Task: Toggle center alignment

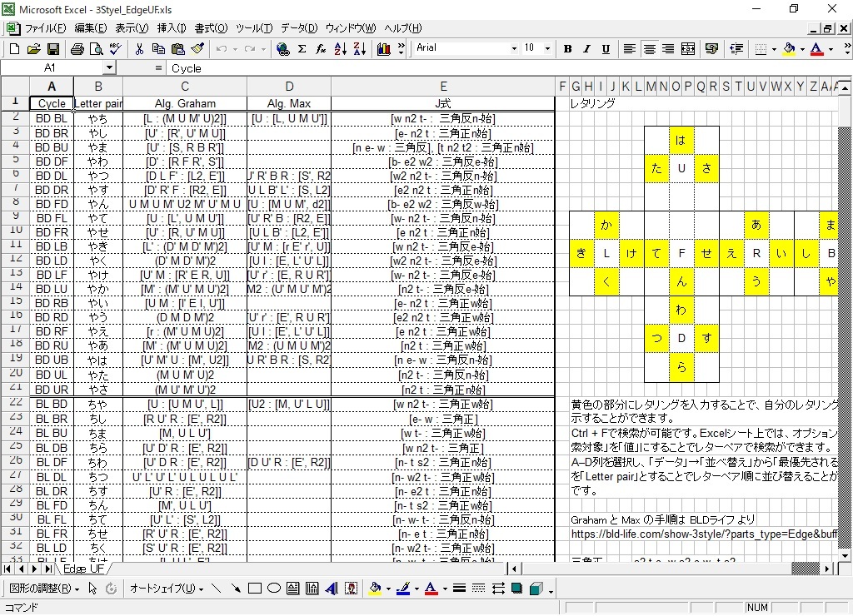Action: point(649,49)
